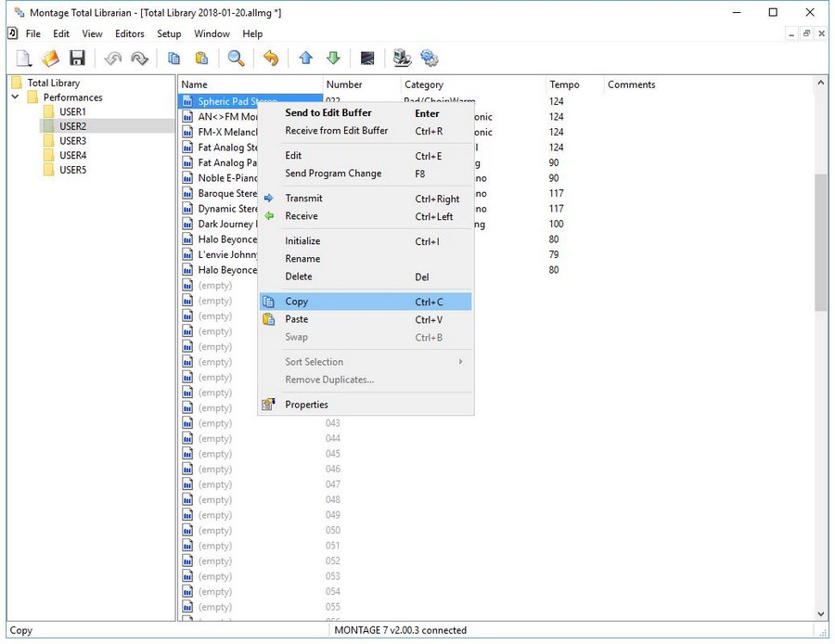Click the blue up arrow toolbar icon
835x644 pixels.
tap(305, 58)
